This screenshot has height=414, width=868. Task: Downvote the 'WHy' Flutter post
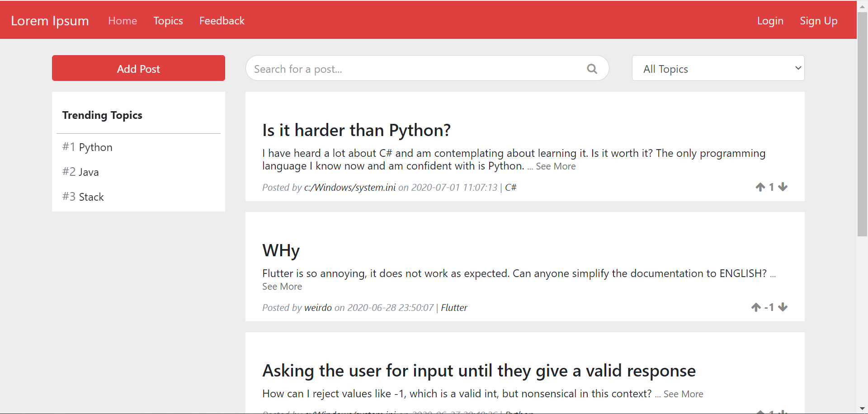tap(783, 307)
